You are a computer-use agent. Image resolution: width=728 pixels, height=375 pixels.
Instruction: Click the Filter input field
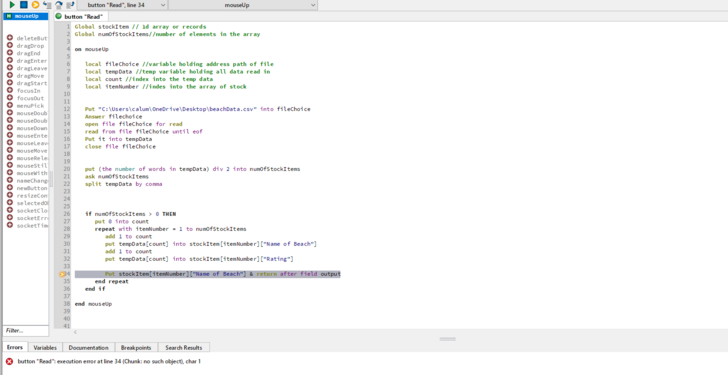26,330
